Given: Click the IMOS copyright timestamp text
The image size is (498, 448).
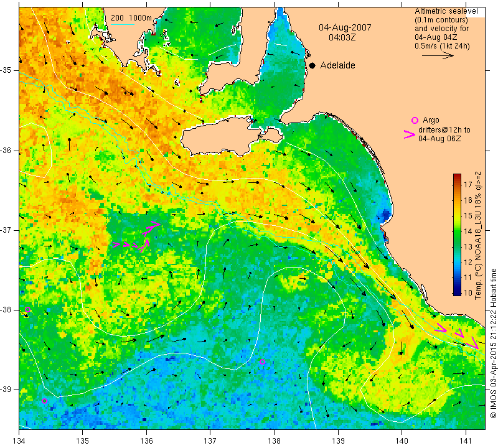Looking at the screenshot, I should point(493,343).
